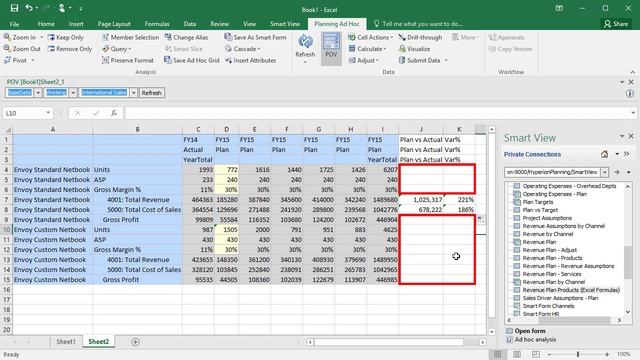This screenshot has height=360, width=640.
Task: Click the Save icon in the title bar
Action: pos(14,8)
